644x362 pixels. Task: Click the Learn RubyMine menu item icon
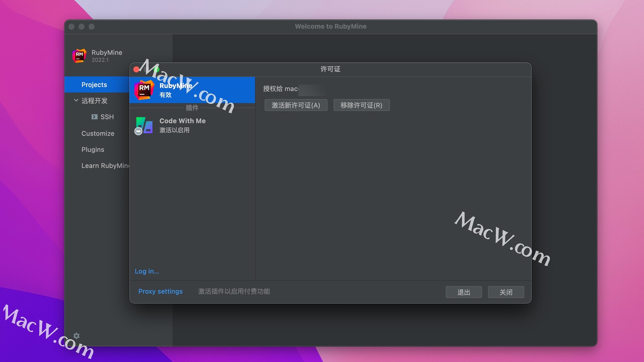[x=105, y=165]
